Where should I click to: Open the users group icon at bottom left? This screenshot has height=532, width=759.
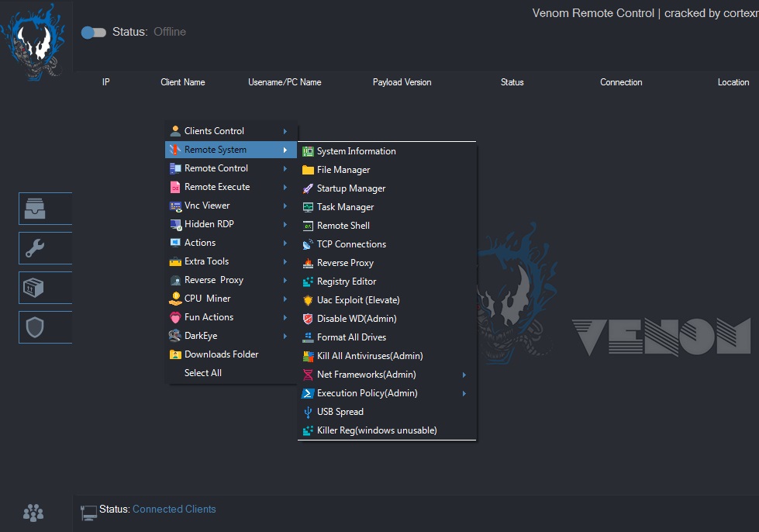coord(33,513)
